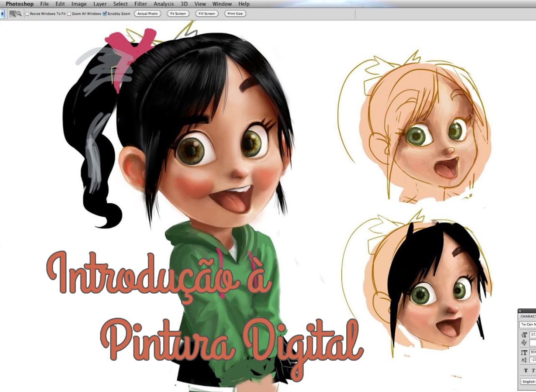The image size is (536, 392).
Task: Open the Tw Cen font family dropdown
Action: pyautogui.click(x=528, y=325)
